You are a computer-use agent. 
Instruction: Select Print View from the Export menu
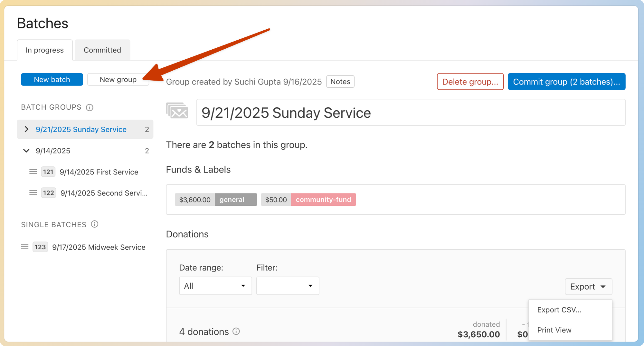554,330
